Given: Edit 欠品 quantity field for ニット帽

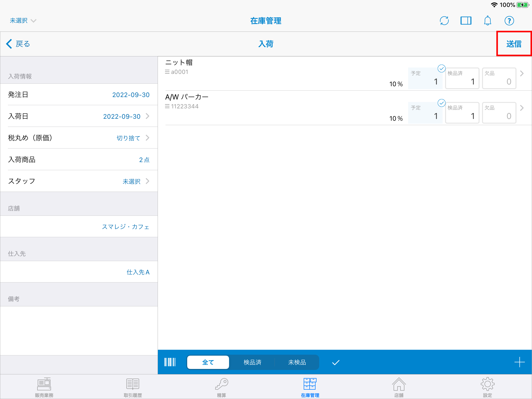Looking at the screenshot, I should click(499, 78).
